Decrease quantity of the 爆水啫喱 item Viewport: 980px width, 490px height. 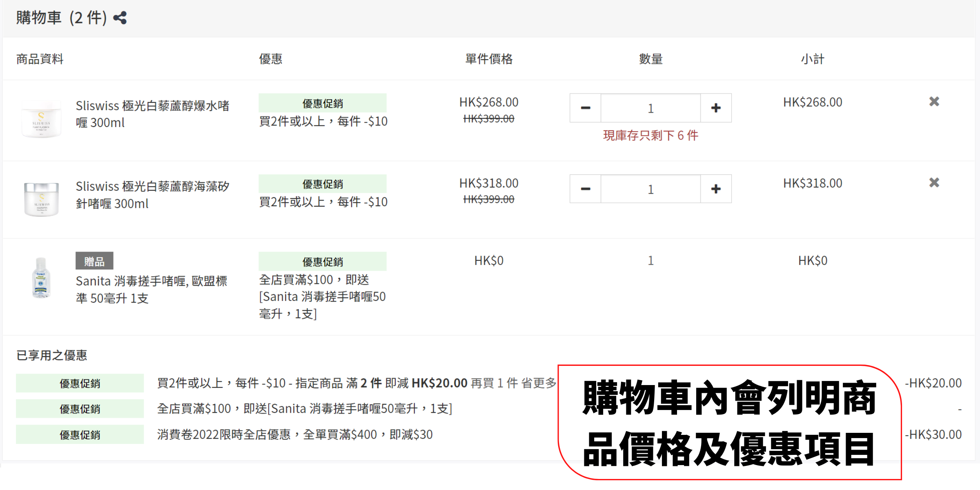[585, 108]
